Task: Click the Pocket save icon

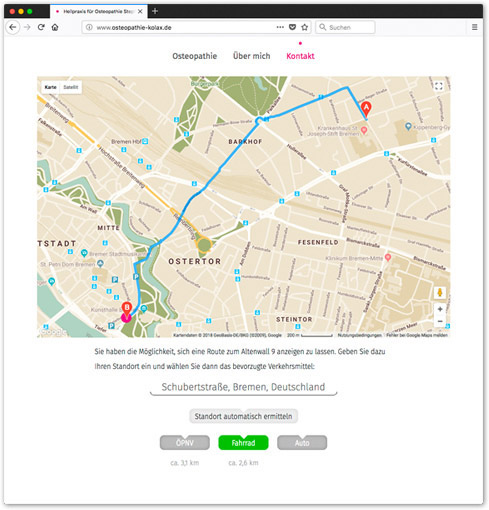Action: pos(292,27)
